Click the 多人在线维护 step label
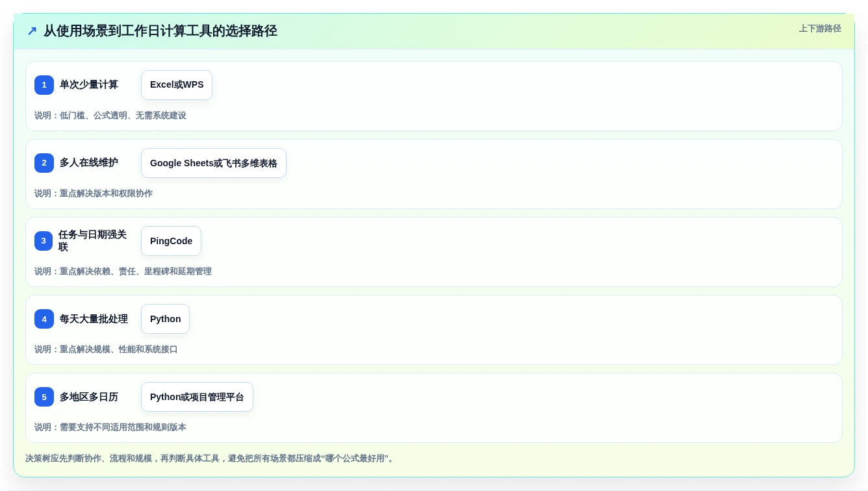The image size is (868, 491). (x=89, y=163)
